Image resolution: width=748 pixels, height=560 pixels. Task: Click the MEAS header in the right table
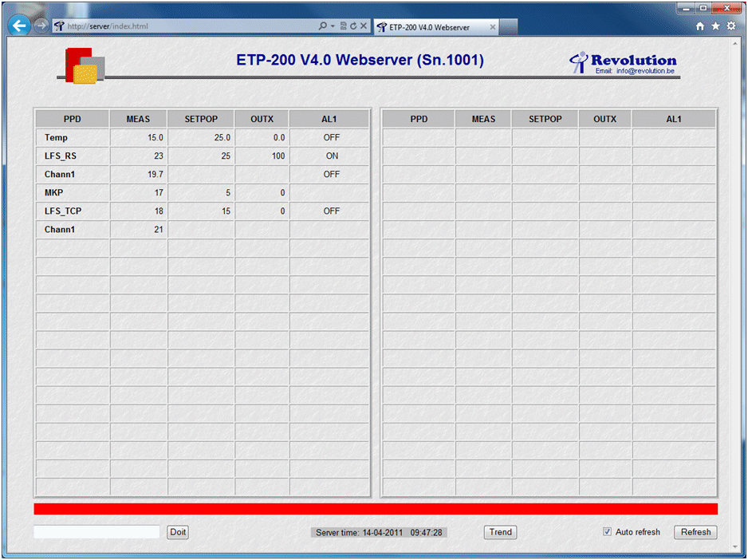484,119
